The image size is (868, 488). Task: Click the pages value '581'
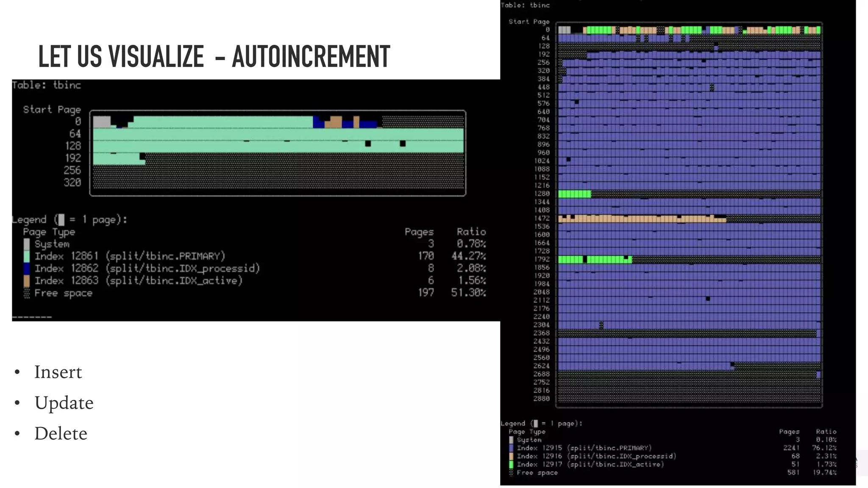tap(793, 473)
